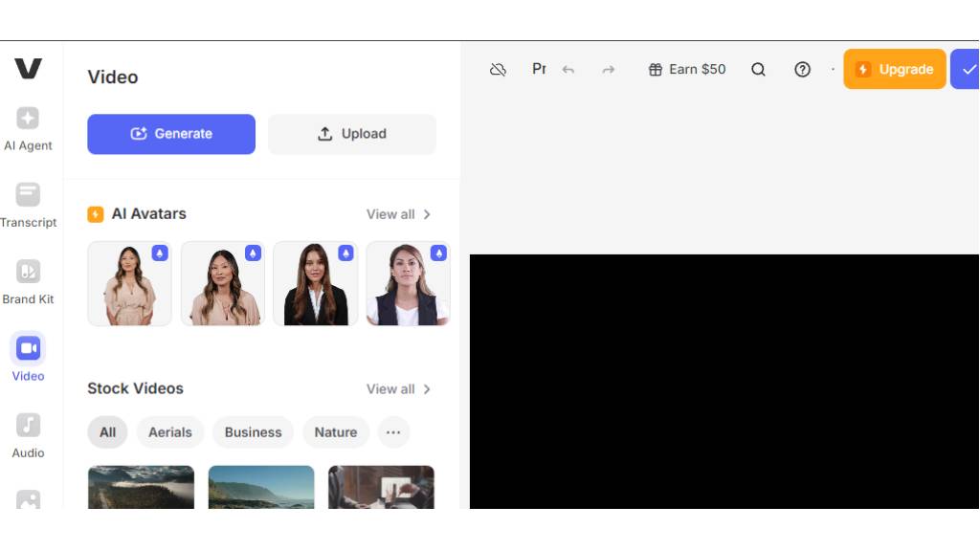Switch to the Nature category tab
This screenshot has height=551, width=980.
click(x=335, y=432)
